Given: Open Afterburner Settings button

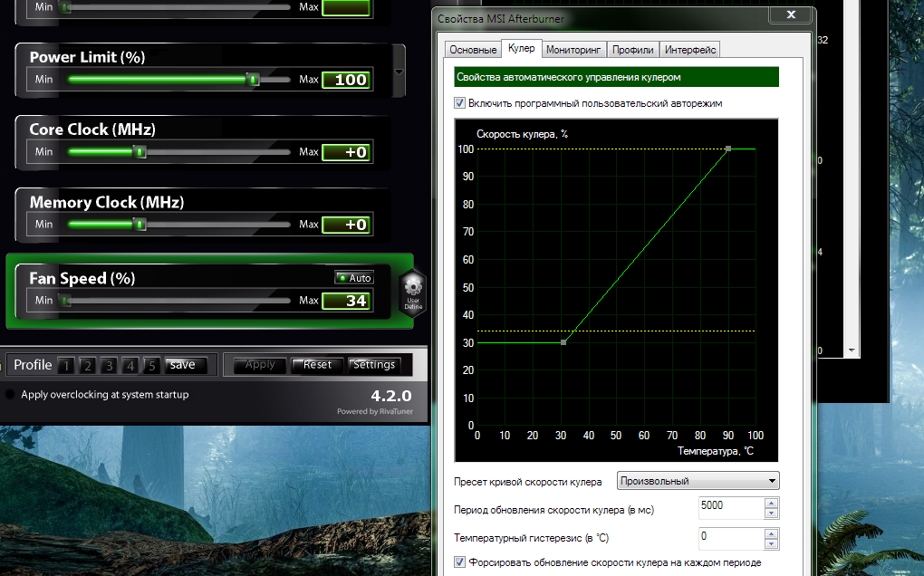Looking at the screenshot, I should pyautogui.click(x=375, y=365).
